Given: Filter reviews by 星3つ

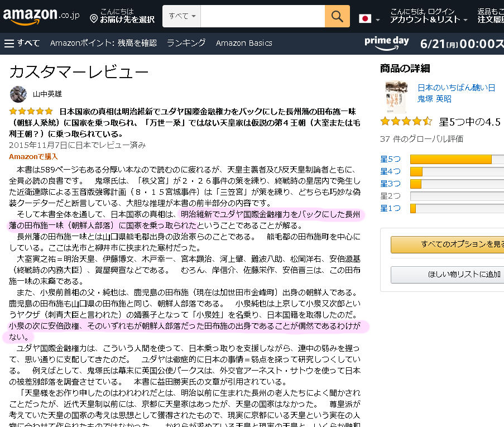Looking at the screenshot, I should point(390,184).
